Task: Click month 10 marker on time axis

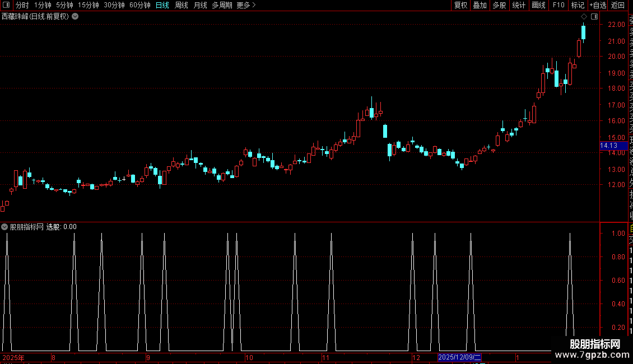Action: click(x=249, y=357)
